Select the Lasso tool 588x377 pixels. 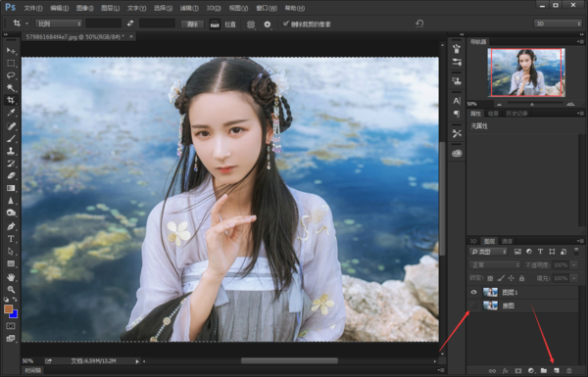11,75
